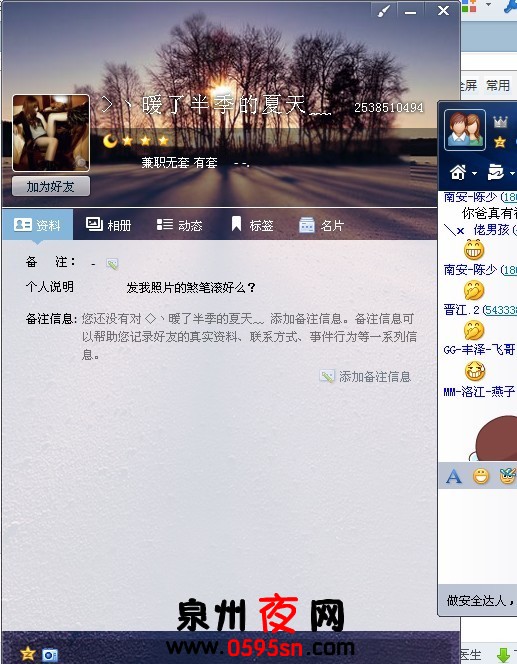Click the edit icon beside 备注
The image size is (517, 664).
tap(112, 264)
